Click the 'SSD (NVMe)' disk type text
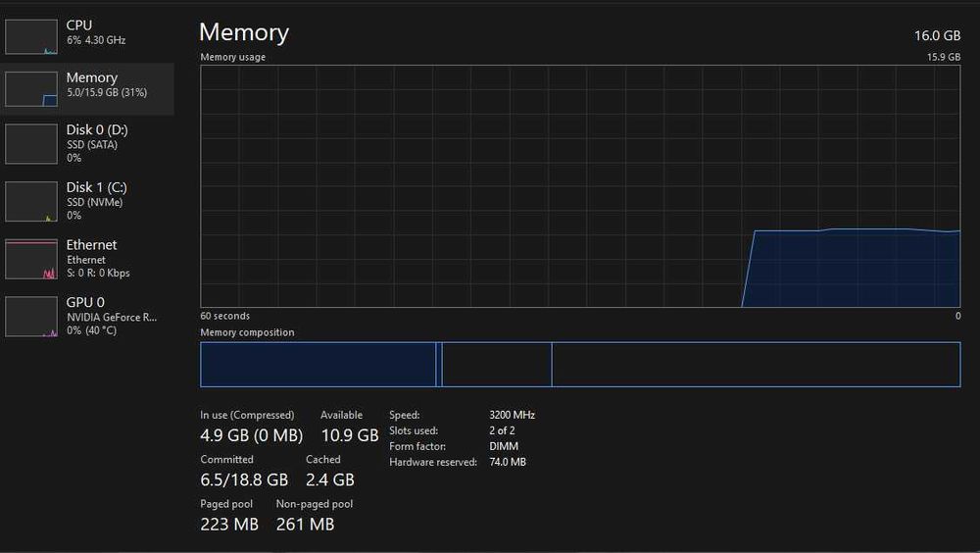 (x=94, y=202)
